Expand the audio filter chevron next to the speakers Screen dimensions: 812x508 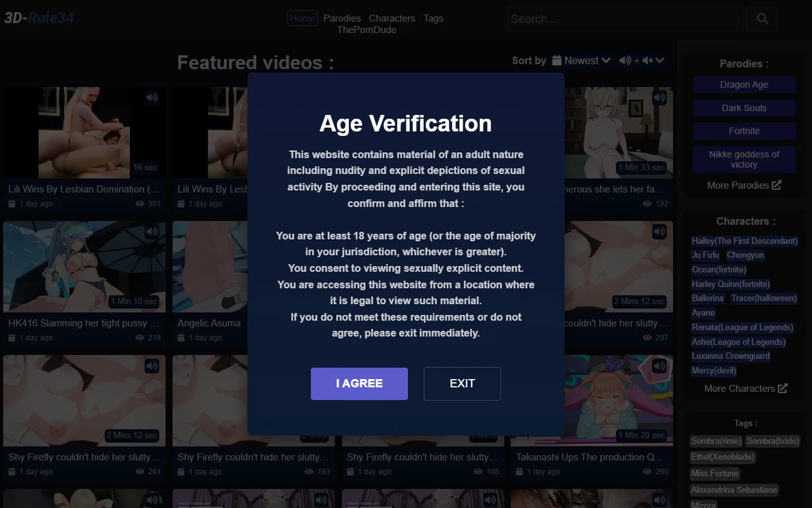coord(660,61)
